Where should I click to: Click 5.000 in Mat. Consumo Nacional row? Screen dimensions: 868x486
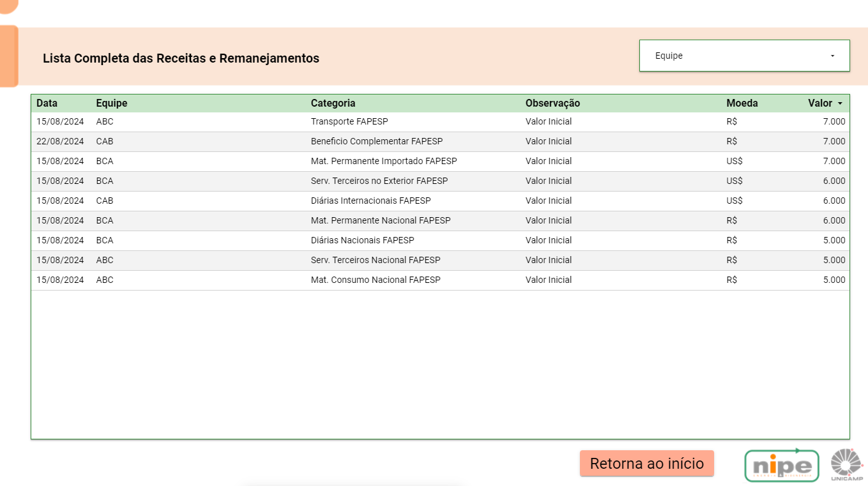834,280
